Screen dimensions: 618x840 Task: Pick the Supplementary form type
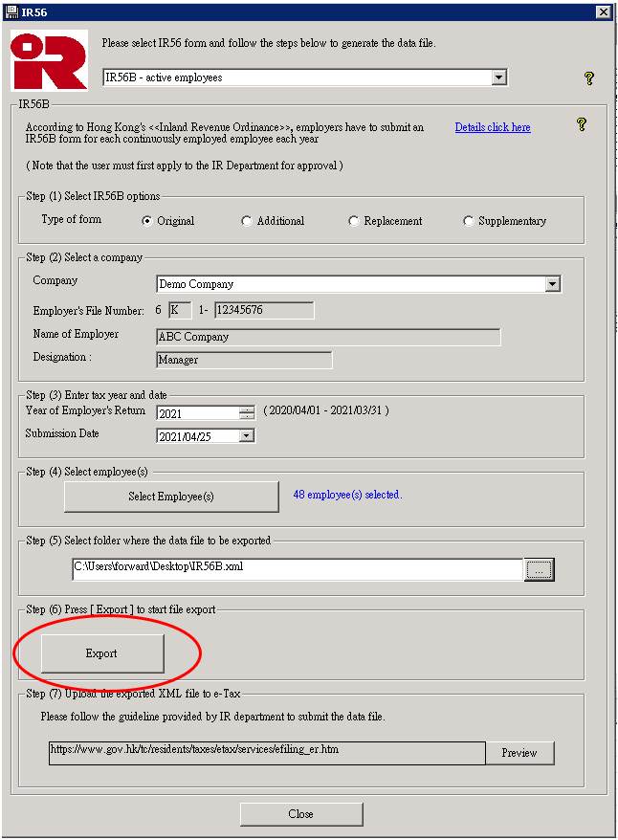(468, 221)
